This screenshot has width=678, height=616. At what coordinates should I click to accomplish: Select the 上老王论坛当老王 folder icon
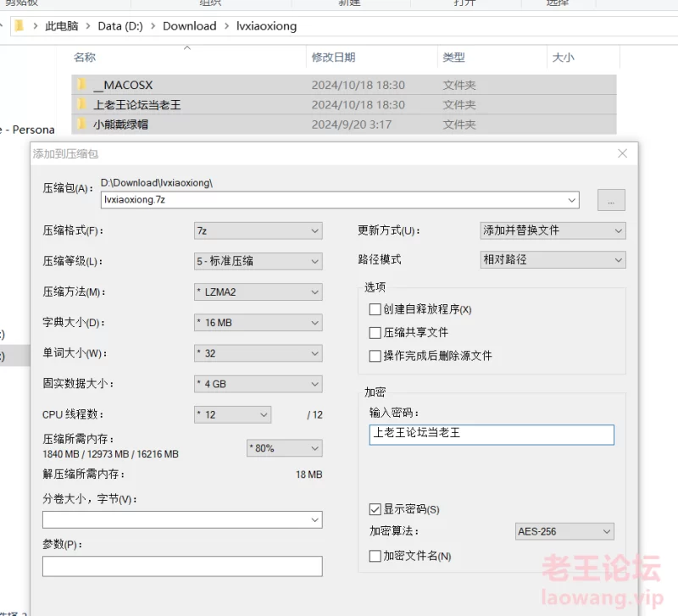[81, 104]
